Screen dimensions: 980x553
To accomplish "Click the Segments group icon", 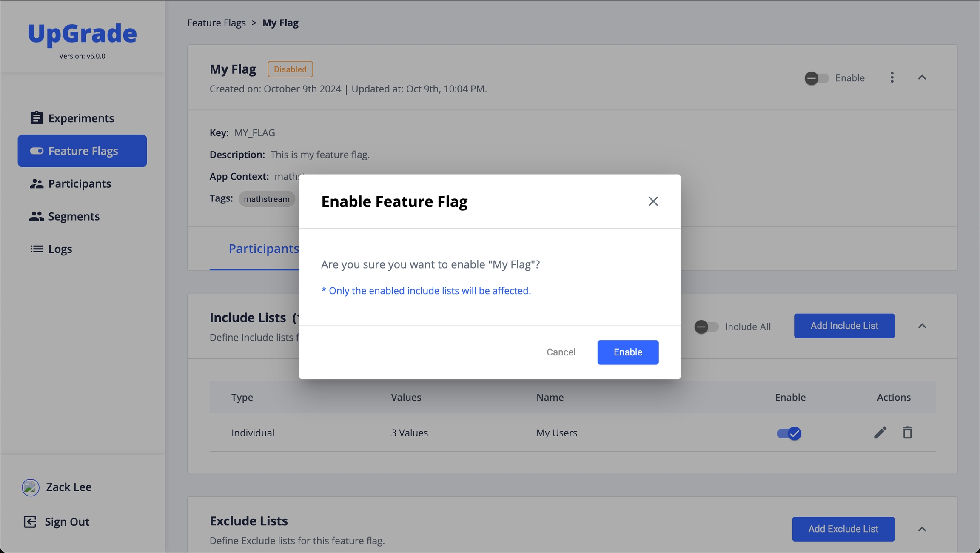I will pyautogui.click(x=37, y=216).
